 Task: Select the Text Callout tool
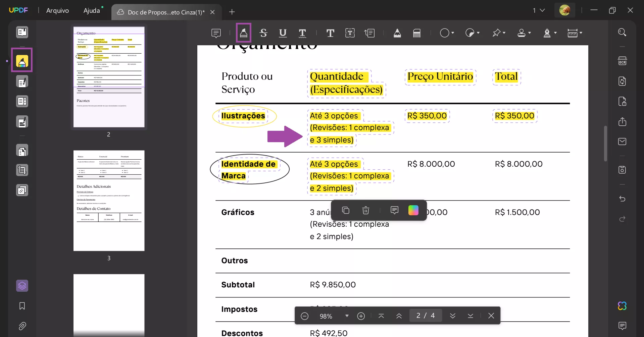coord(369,33)
